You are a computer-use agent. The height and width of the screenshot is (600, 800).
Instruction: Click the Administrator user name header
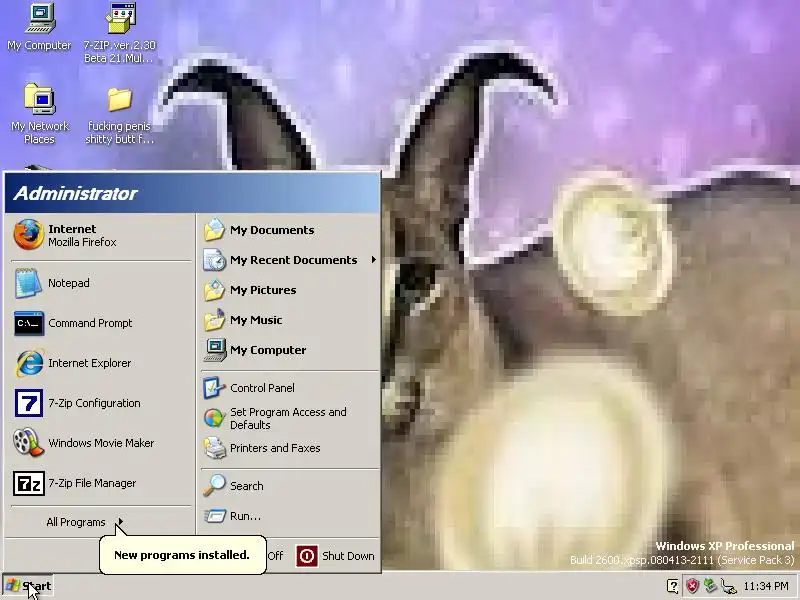pyautogui.click(x=76, y=193)
